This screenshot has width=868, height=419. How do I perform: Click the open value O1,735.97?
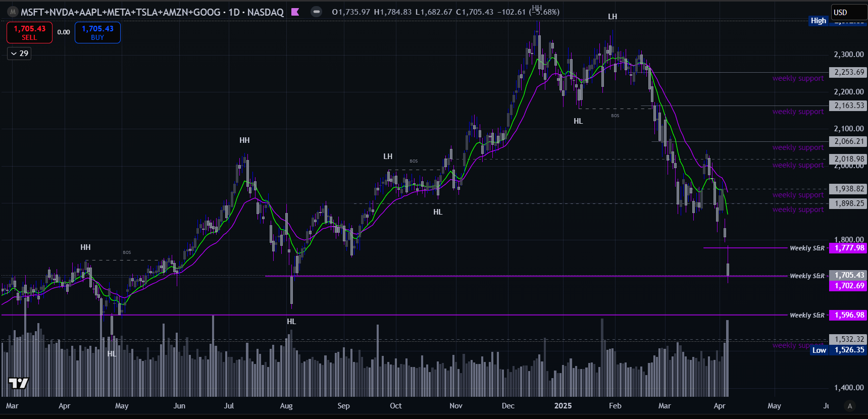pos(351,12)
